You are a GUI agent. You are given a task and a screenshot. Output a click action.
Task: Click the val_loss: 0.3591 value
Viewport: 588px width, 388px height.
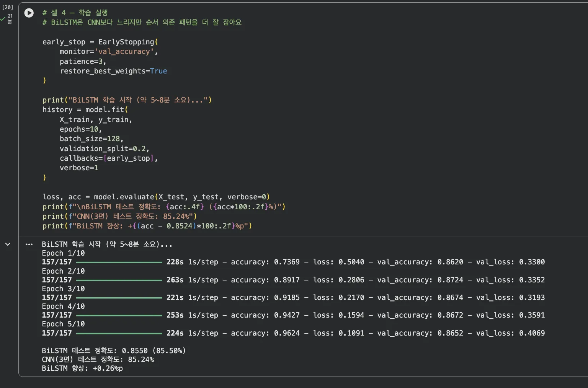pyautogui.click(x=510, y=315)
